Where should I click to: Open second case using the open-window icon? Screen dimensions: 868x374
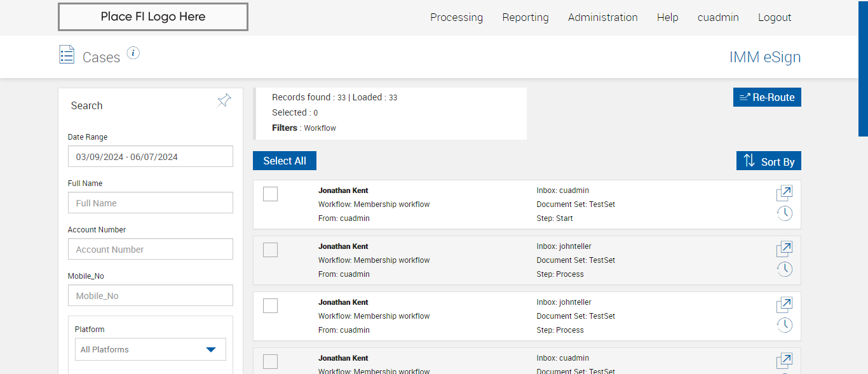[x=784, y=249]
